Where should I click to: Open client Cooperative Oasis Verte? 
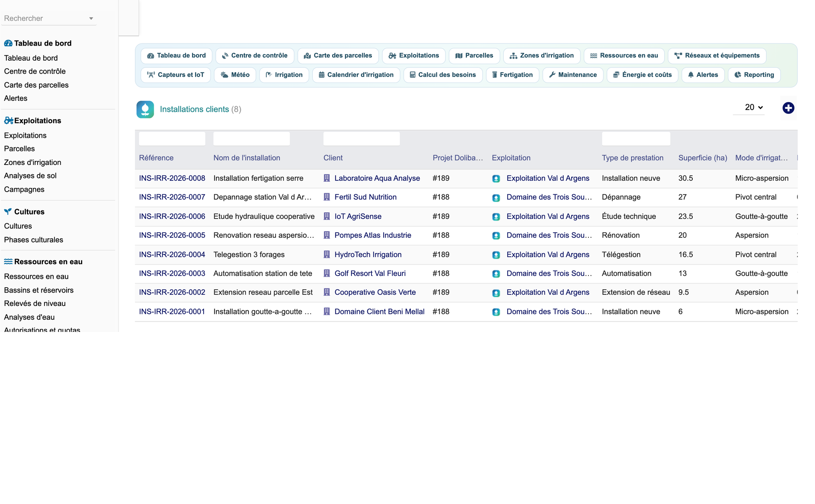click(x=375, y=292)
